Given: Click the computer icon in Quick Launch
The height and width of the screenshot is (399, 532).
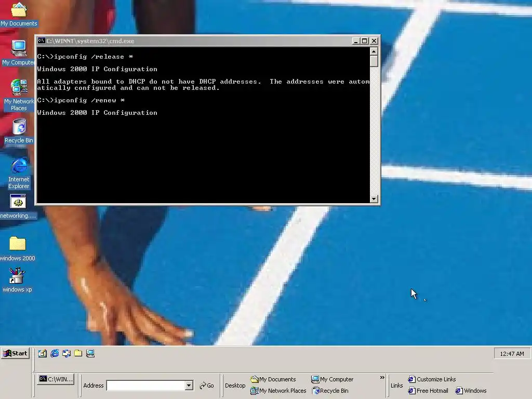Looking at the screenshot, I should pyautogui.click(x=90, y=353).
